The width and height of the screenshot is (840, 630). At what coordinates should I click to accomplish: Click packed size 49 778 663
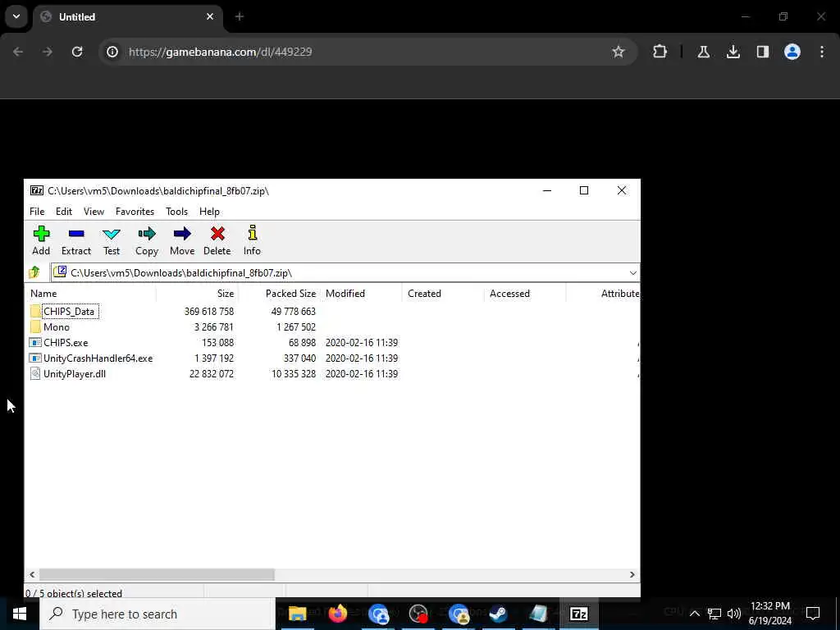[x=293, y=311]
